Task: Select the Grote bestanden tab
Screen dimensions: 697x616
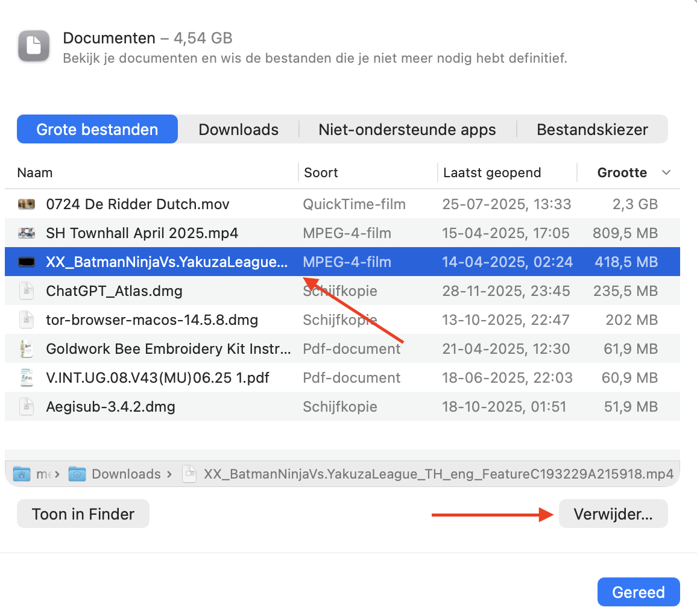Action: tap(96, 129)
